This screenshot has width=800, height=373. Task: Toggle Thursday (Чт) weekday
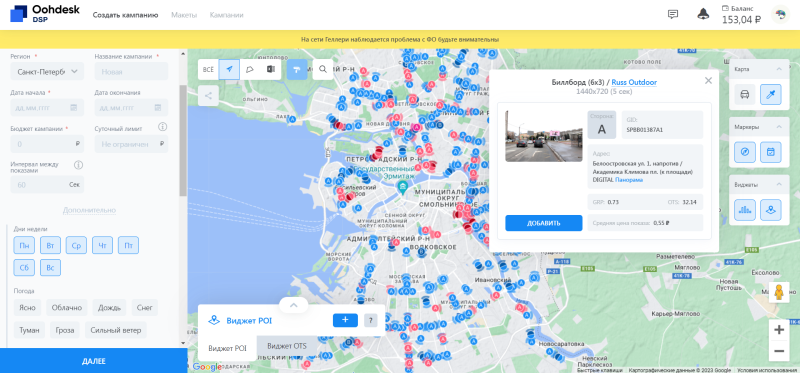102,245
